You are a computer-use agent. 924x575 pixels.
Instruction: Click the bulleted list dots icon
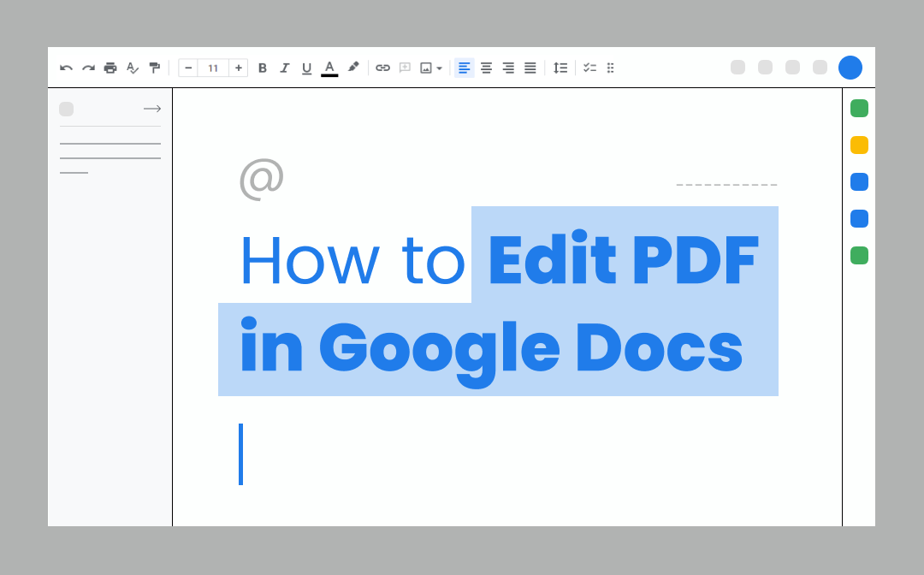611,68
